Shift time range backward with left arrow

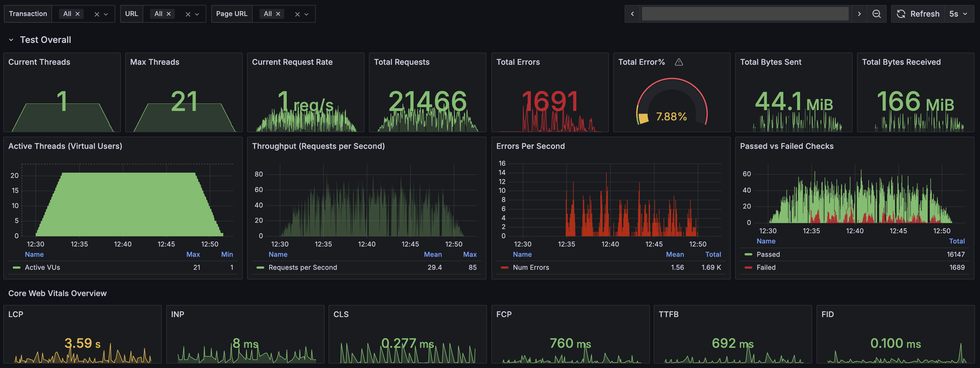[x=632, y=14]
